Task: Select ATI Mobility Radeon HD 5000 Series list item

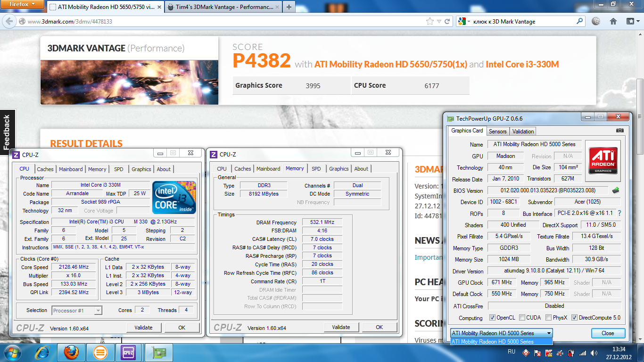Action: click(x=501, y=342)
